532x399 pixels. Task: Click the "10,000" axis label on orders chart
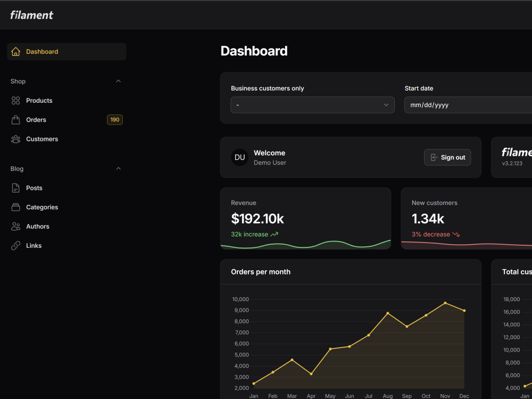(240, 299)
